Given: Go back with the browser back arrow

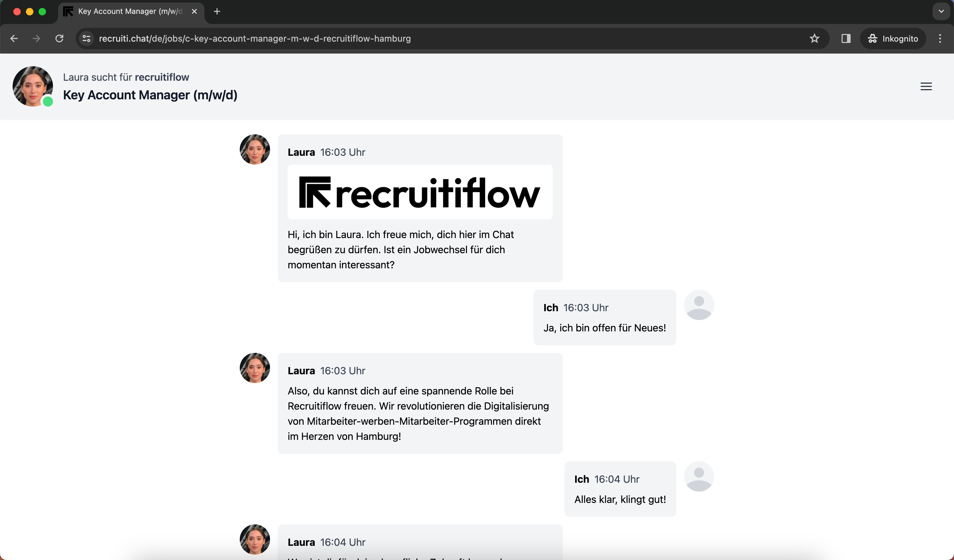Looking at the screenshot, I should pyautogui.click(x=14, y=38).
